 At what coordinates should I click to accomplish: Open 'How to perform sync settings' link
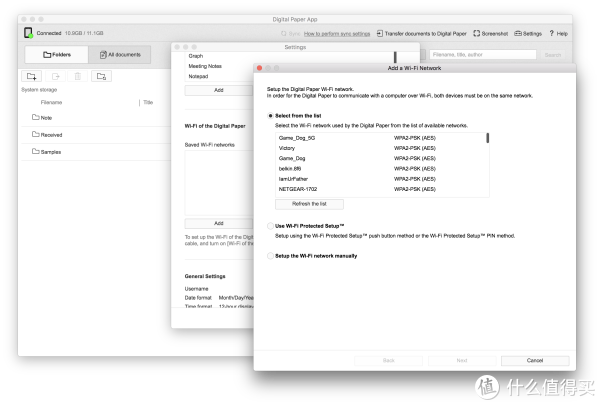click(x=337, y=33)
